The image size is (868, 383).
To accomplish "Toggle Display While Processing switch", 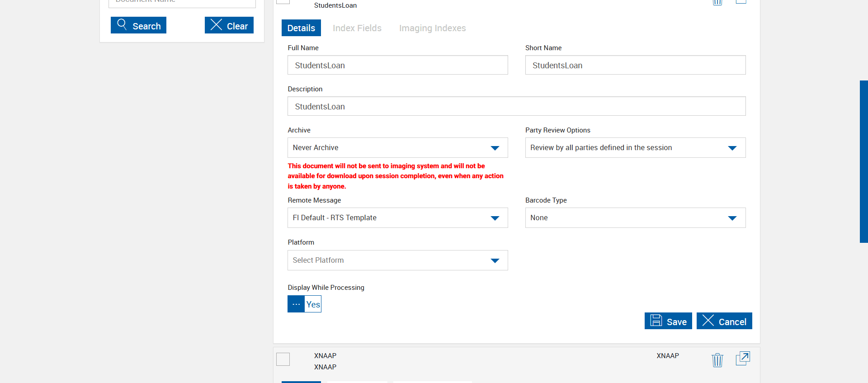I will point(304,304).
